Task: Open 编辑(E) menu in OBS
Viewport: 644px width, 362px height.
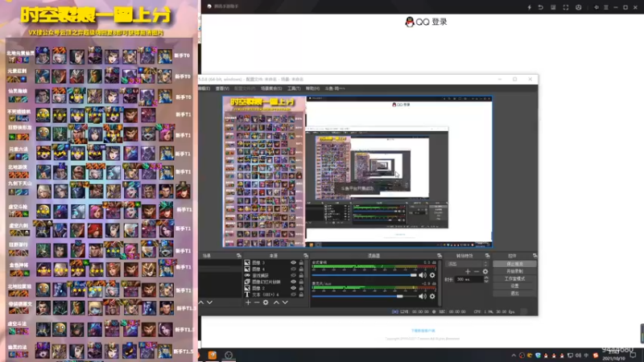Action: pos(204,88)
